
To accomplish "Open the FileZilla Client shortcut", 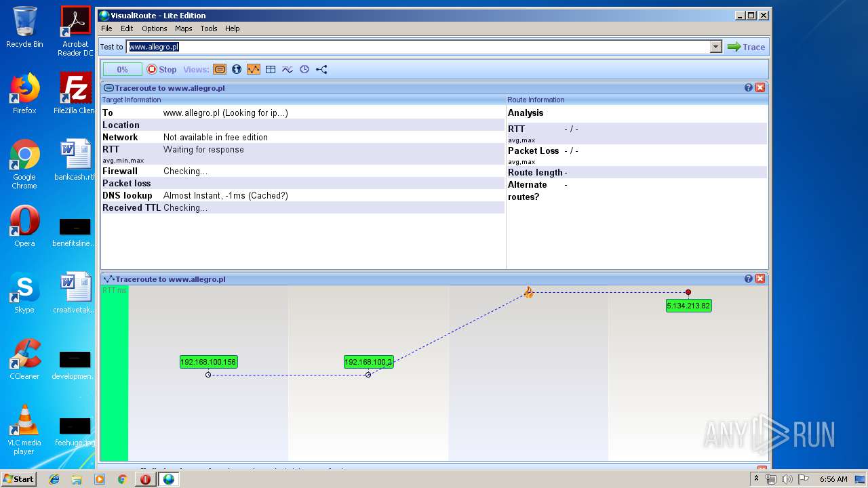I will tap(75, 94).
